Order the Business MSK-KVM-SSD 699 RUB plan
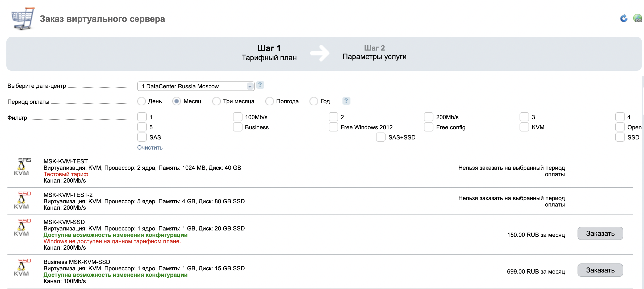 [x=600, y=270]
